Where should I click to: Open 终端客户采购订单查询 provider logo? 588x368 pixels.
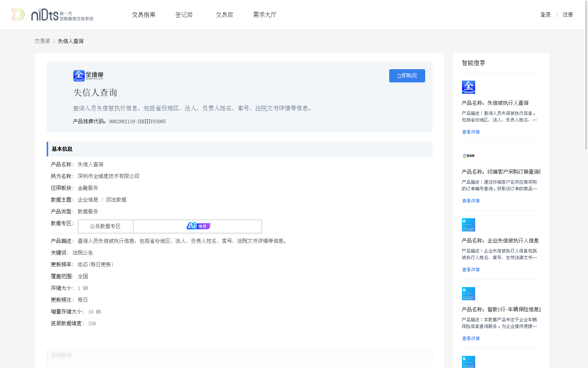pyautogui.click(x=469, y=156)
